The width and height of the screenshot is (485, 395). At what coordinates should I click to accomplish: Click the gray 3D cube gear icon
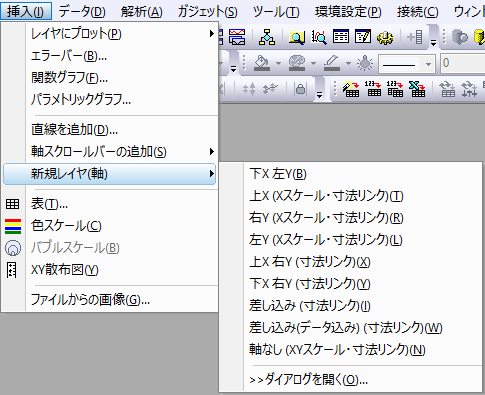pyautogui.click(x=460, y=37)
